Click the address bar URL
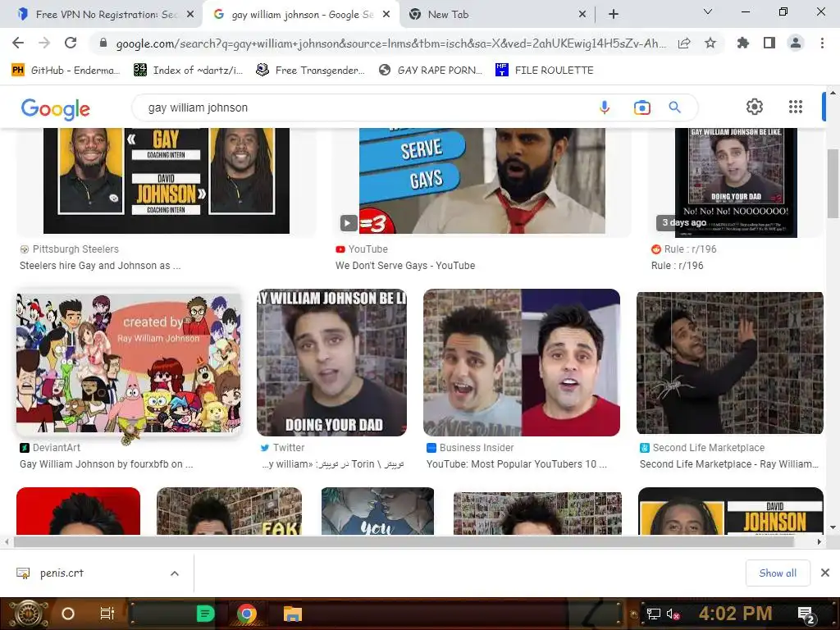This screenshot has width=840, height=630. click(391, 43)
